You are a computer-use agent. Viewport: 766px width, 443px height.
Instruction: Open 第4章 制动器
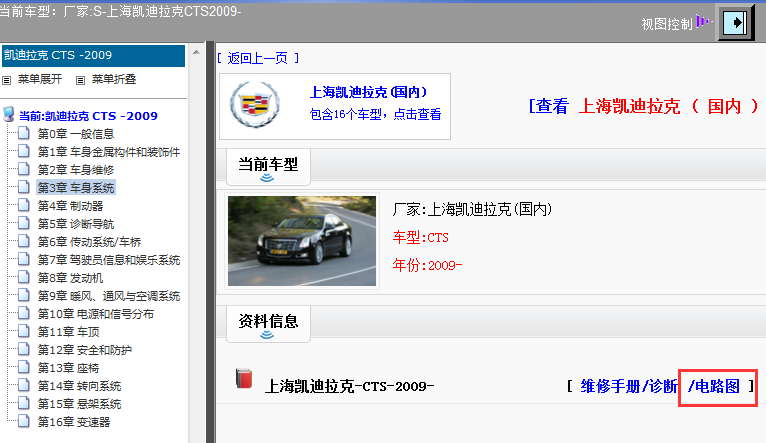pyautogui.click(x=70, y=206)
